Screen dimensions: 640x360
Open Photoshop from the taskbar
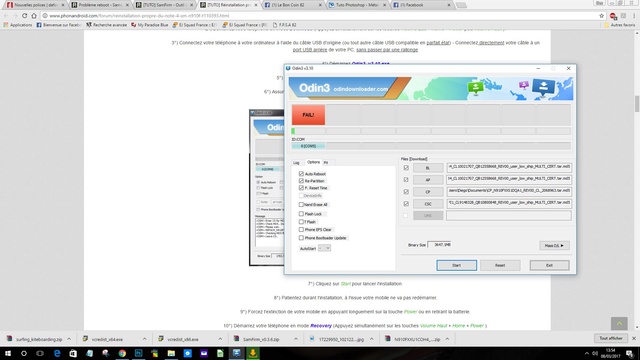point(138,353)
